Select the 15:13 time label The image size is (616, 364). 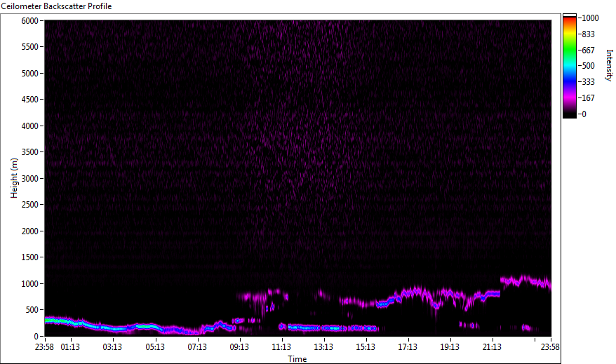click(366, 347)
